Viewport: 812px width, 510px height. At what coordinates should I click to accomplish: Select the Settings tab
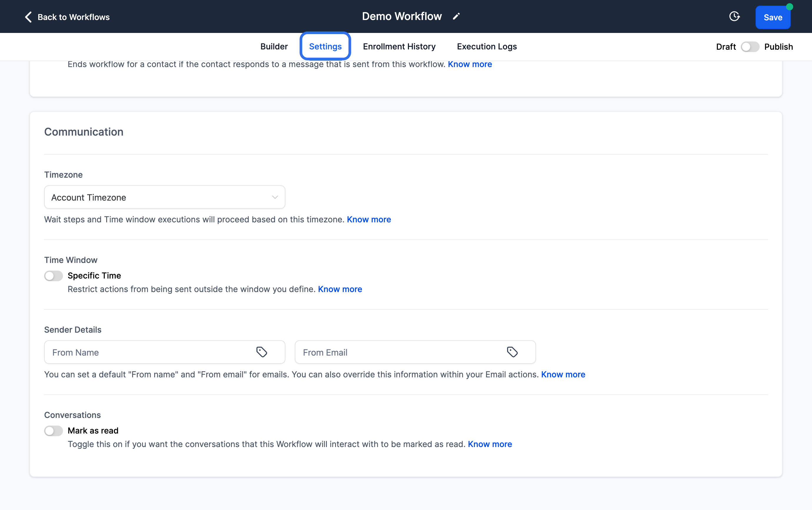pyautogui.click(x=325, y=46)
